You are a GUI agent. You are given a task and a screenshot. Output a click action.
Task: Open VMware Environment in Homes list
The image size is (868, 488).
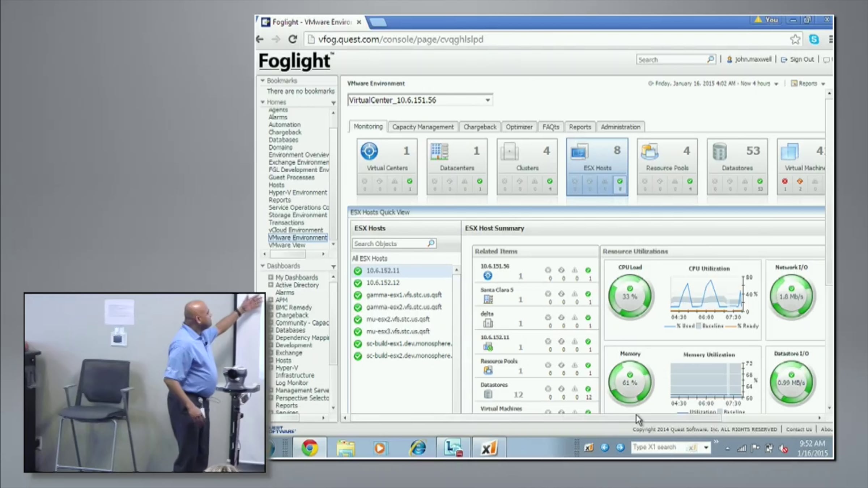click(298, 237)
